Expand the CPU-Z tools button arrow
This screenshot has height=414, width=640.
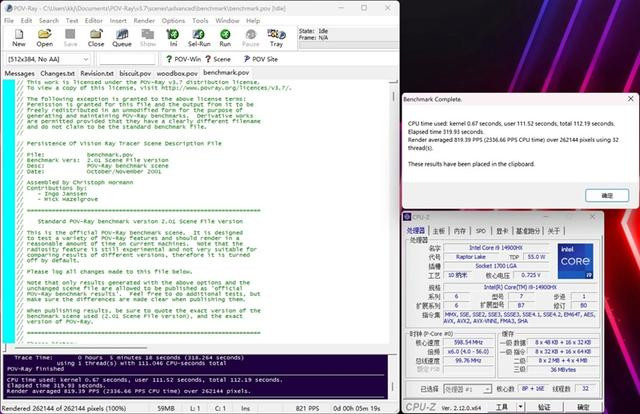coord(520,407)
